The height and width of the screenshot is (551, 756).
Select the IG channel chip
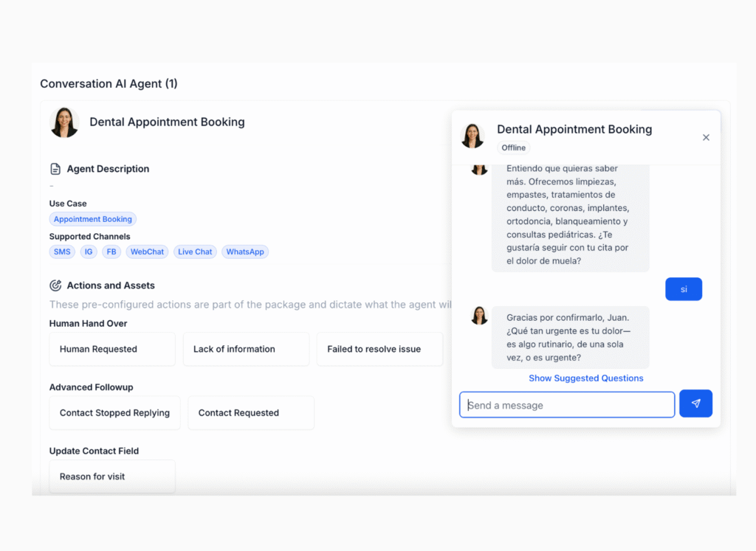pyautogui.click(x=89, y=252)
